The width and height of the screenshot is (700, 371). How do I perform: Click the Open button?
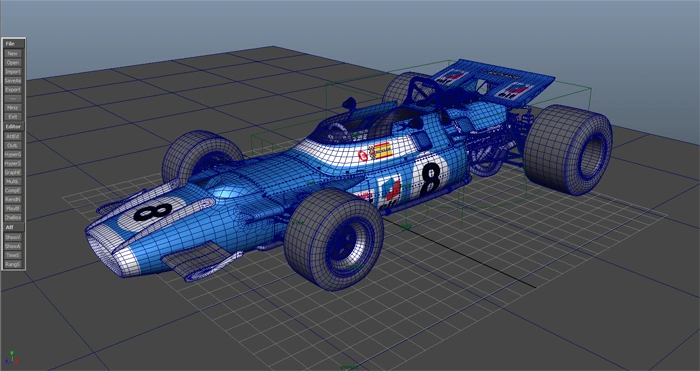tap(13, 63)
